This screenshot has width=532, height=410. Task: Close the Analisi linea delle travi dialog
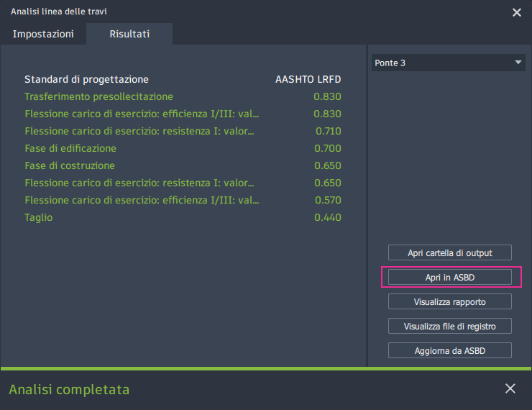point(516,12)
